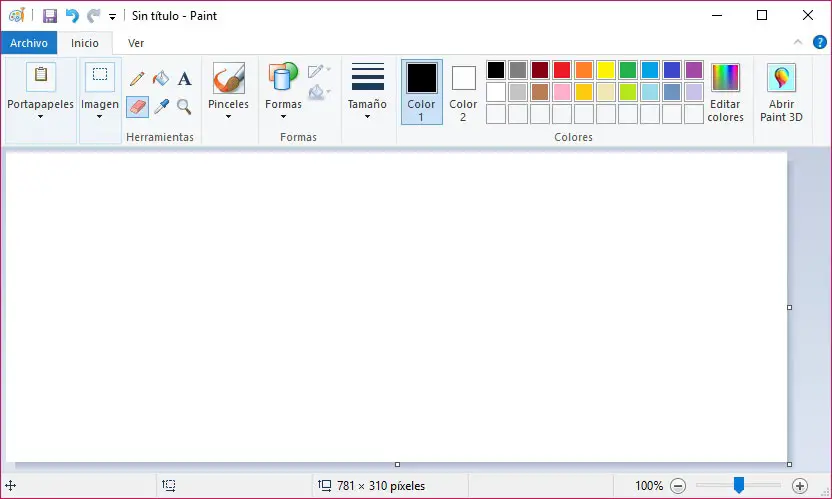Switch to the Ver tab
Viewport: 832px width, 499px height.
click(136, 42)
